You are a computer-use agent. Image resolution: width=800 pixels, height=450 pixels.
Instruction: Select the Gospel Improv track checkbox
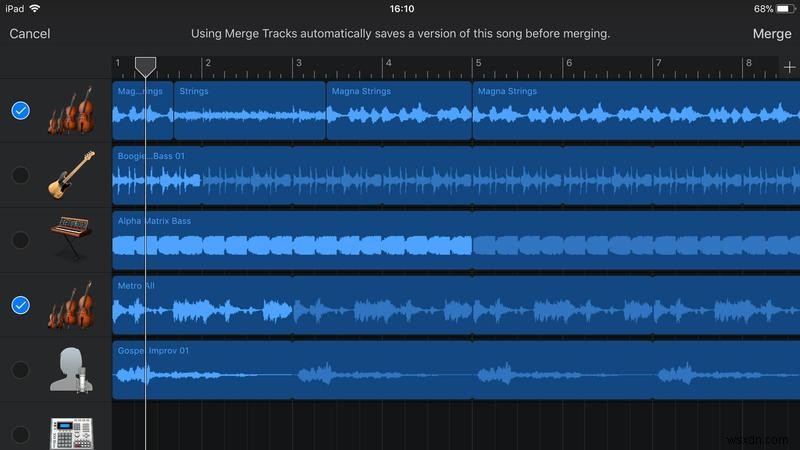[20, 370]
